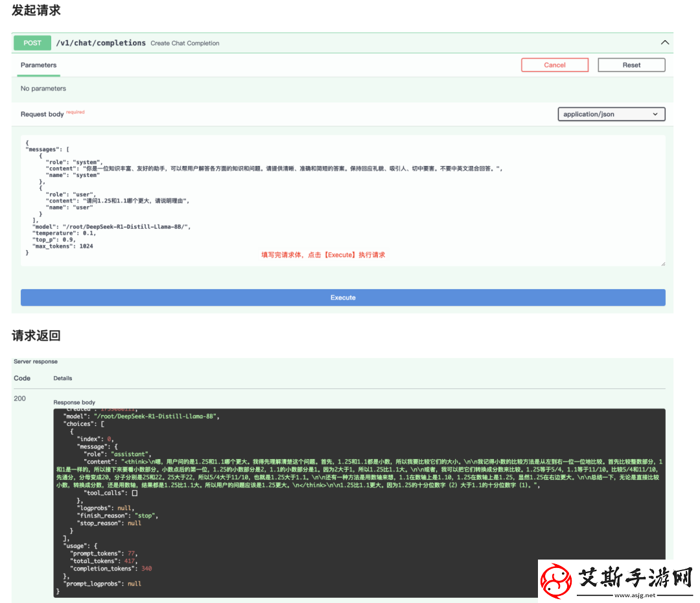Select the Parameters tab

(x=38, y=65)
